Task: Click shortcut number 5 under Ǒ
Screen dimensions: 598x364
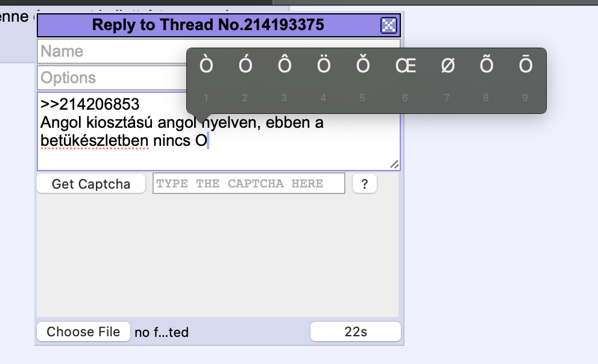Action: 362,98
